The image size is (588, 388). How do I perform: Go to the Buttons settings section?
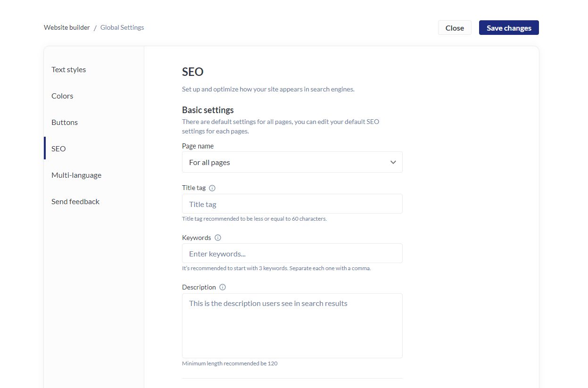pos(65,123)
